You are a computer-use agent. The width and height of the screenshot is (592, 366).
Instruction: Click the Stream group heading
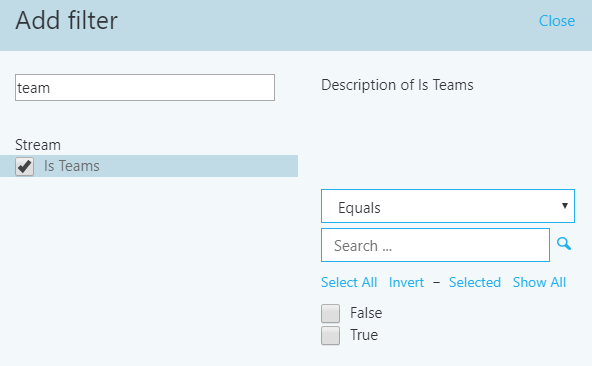click(38, 145)
